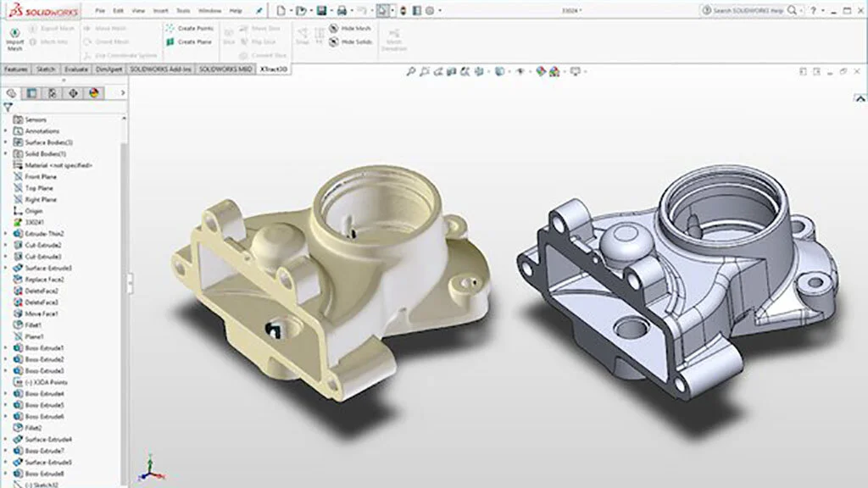The height and width of the screenshot is (488, 868).
Task: Open the View menu
Action: tap(138, 10)
